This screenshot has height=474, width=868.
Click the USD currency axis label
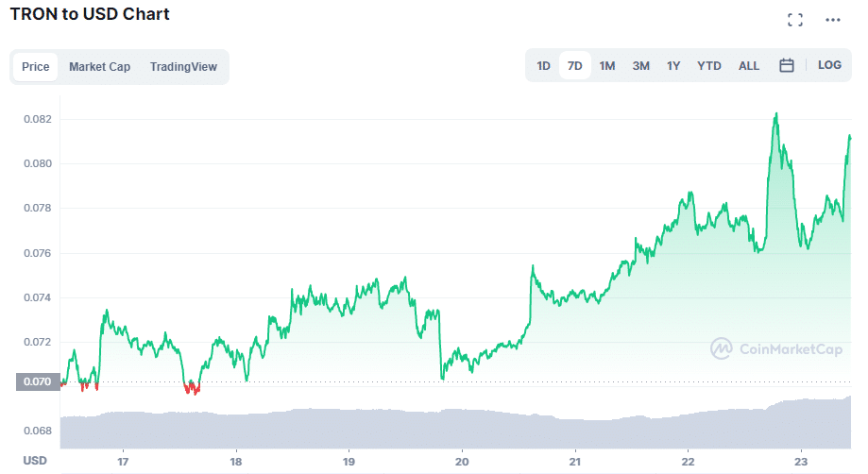pos(35,461)
